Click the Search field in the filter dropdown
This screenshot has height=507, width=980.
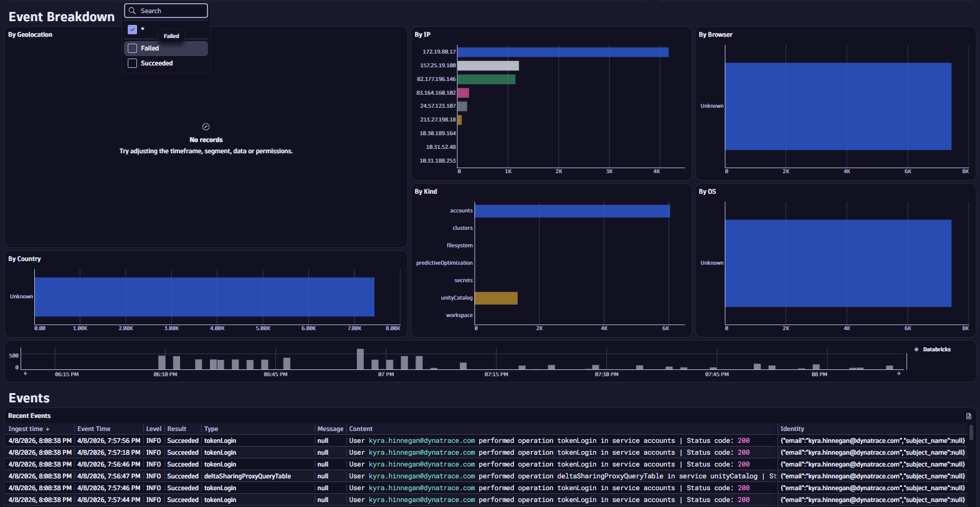click(166, 11)
